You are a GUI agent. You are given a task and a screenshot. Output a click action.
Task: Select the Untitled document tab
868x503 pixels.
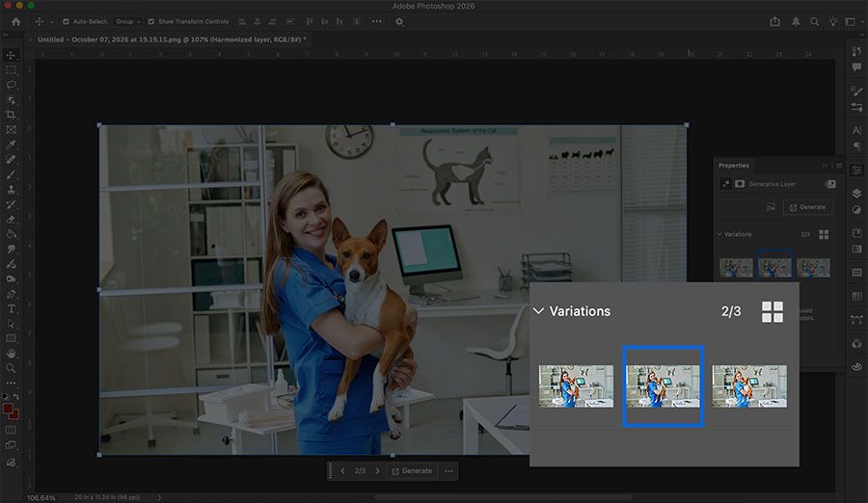click(x=171, y=40)
